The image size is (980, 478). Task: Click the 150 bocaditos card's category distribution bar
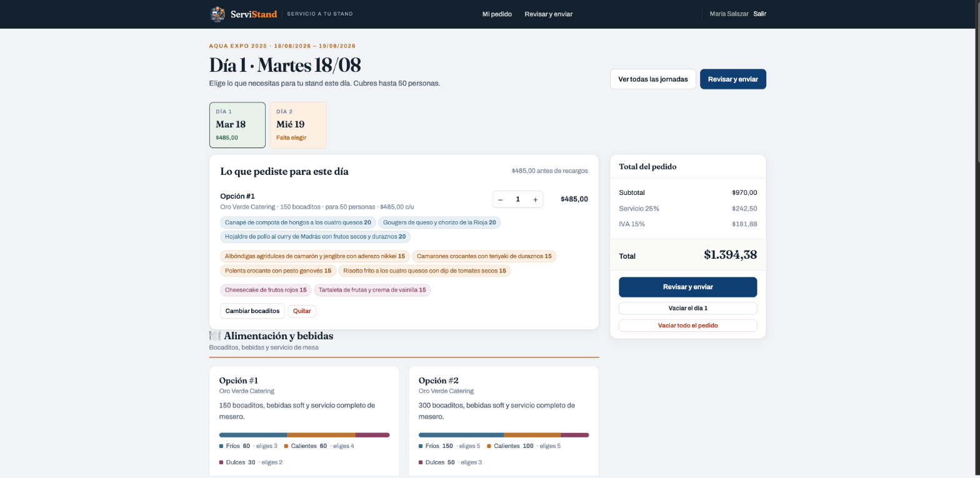[x=304, y=435]
